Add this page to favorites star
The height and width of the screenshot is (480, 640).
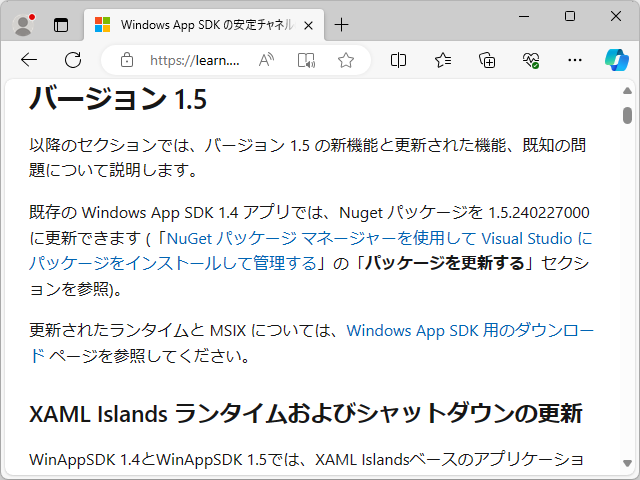[x=346, y=60]
